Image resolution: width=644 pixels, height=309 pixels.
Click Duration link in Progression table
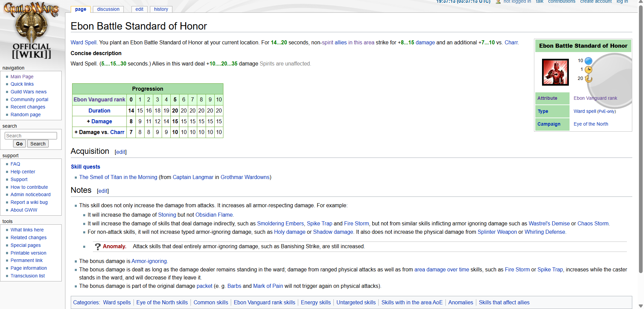click(99, 111)
